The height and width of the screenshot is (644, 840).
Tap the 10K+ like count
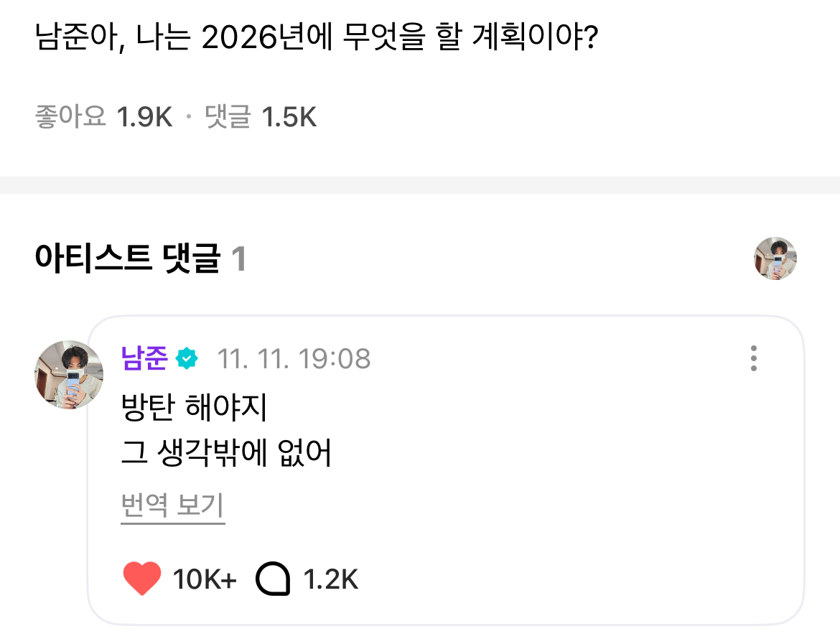tap(205, 579)
